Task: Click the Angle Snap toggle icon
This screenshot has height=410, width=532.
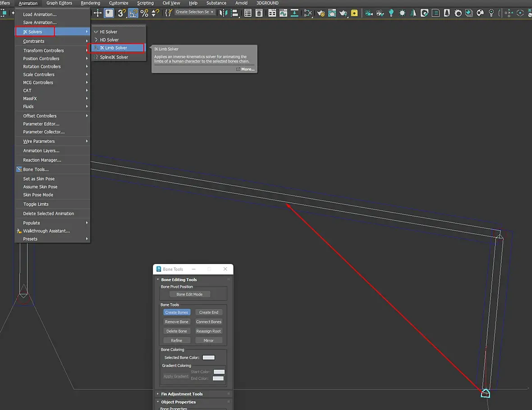Action: click(133, 13)
